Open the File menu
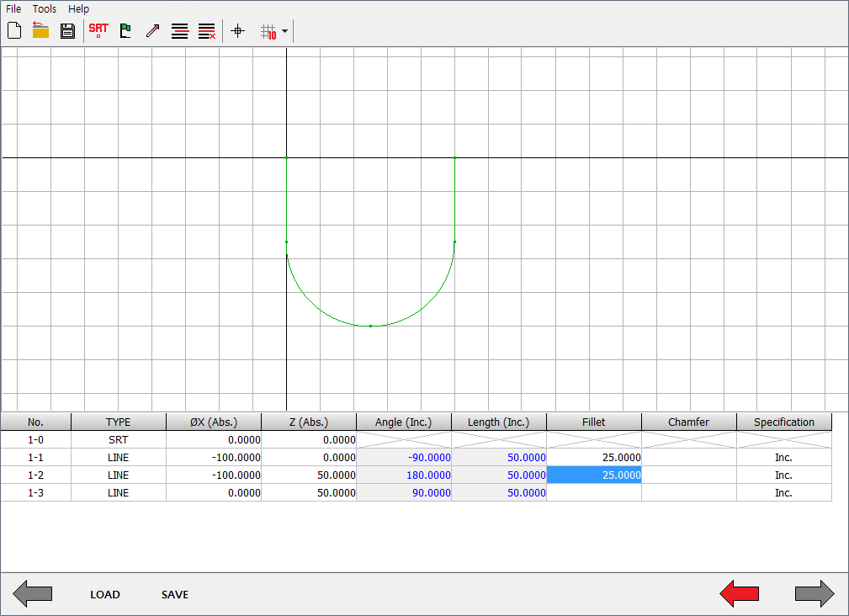The width and height of the screenshot is (849, 616). (x=13, y=8)
